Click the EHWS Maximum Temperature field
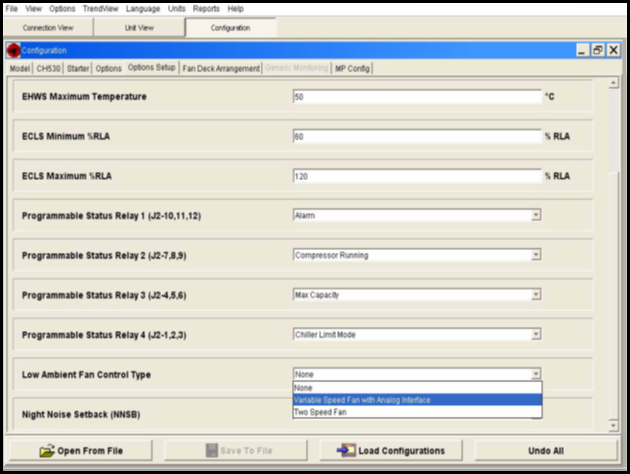This screenshot has height=474, width=630. pyautogui.click(x=417, y=97)
